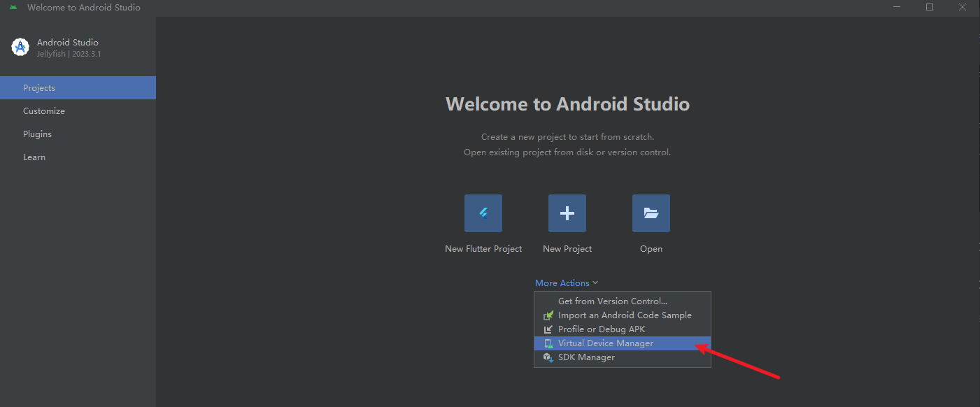The width and height of the screenshot is (980, 407).
Task: Click the Virtual Device Manager phone icon
Action: 548,343
